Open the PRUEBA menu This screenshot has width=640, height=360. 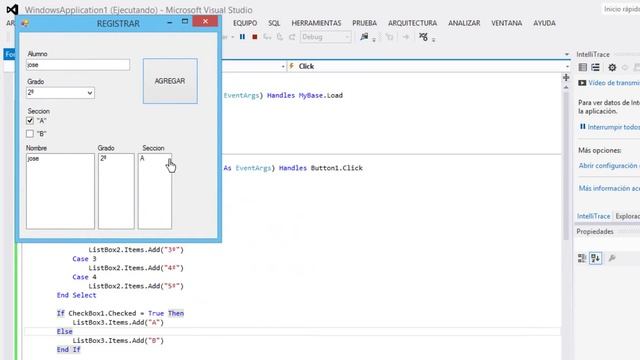click(x=364, y=23)
